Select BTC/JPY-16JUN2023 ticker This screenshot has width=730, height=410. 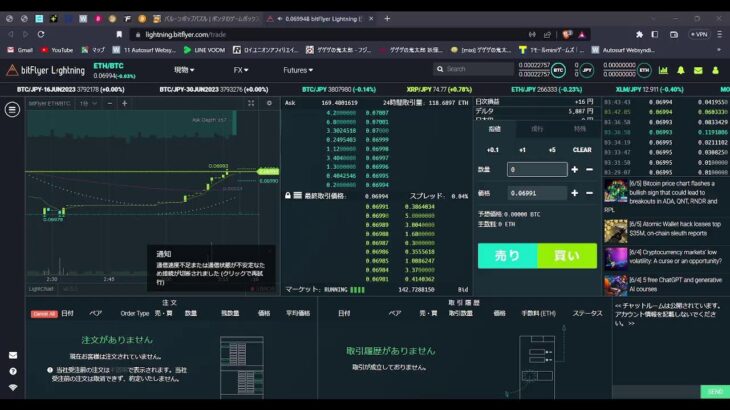71,89
